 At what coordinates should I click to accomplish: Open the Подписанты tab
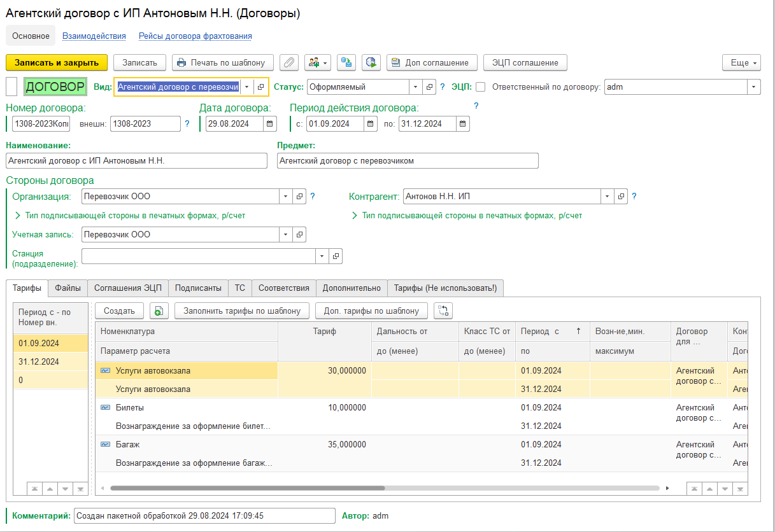click(x=198, y=288)
